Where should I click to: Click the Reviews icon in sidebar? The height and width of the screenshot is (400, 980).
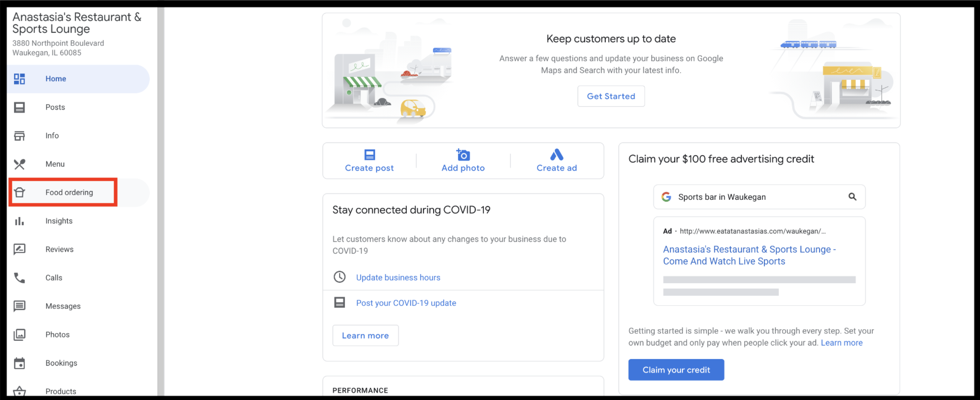(x=20, y=249)
